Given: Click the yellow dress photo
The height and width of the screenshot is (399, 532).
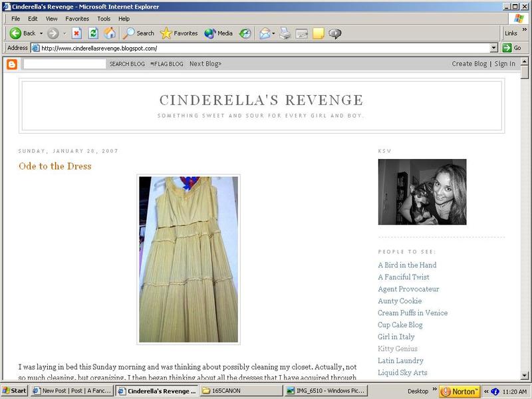Looking at the screenshot, I should click(188, 259).
